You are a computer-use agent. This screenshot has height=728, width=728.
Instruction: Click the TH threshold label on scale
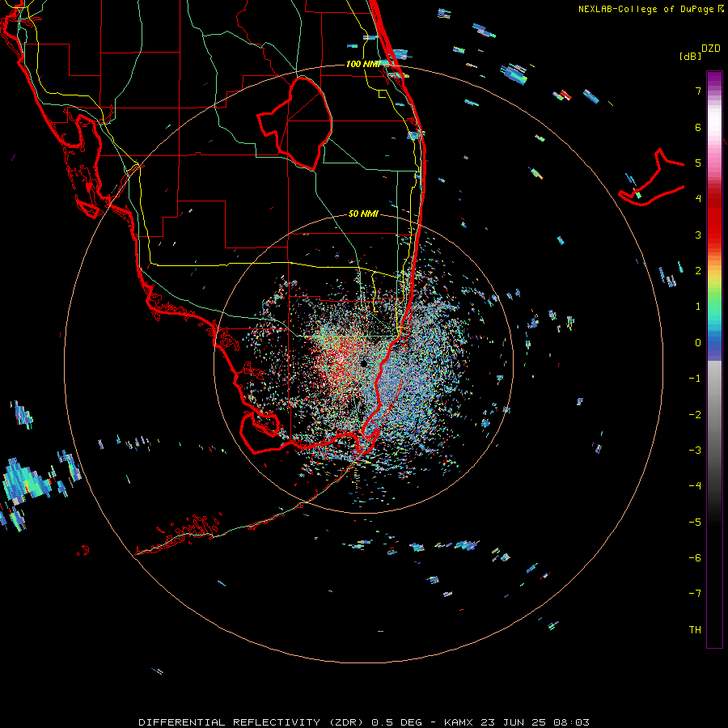tap(695, 630)
